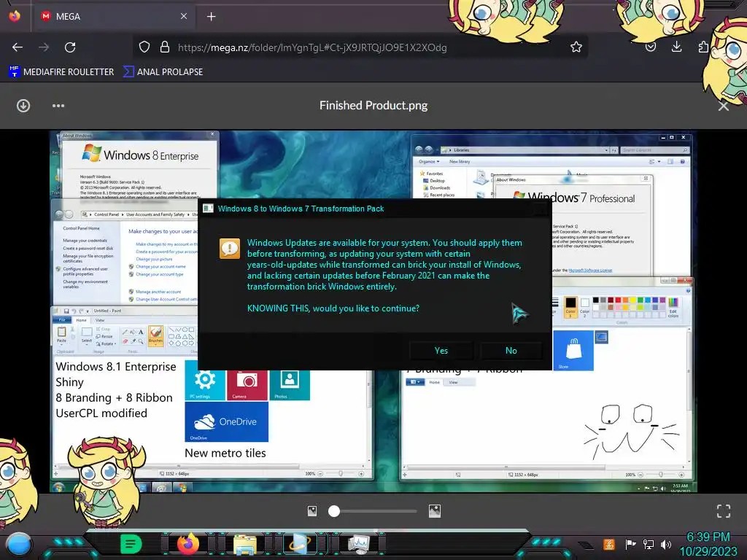Open the system monitor taskbar icon
Screen dimensions: 747x560
click(x=358, y=544)
